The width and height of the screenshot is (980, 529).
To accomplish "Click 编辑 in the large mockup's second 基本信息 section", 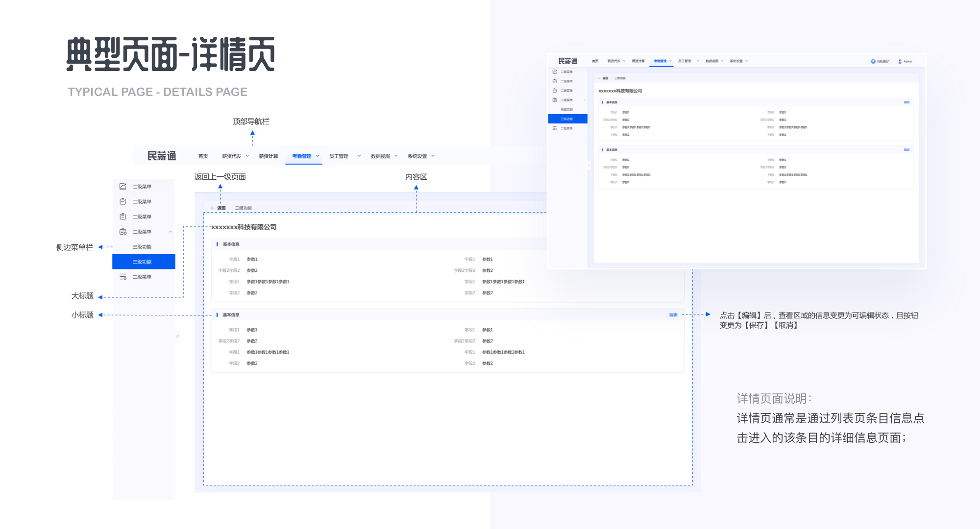I will tap(673, 315).
